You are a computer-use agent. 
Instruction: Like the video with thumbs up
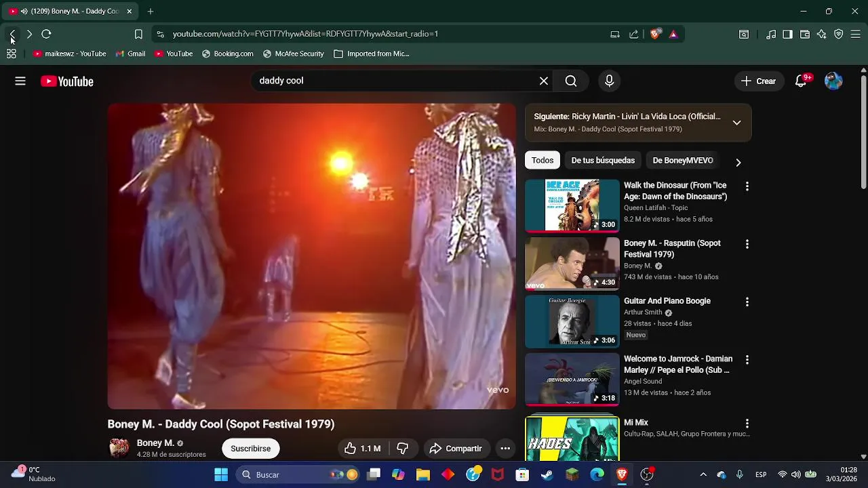362,449
